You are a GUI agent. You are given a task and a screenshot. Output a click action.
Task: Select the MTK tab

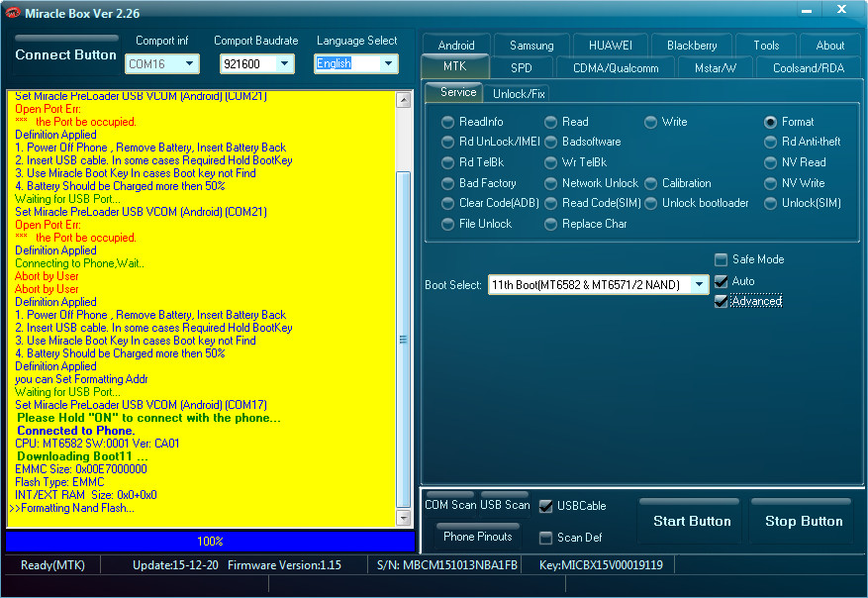click(455, 66)
